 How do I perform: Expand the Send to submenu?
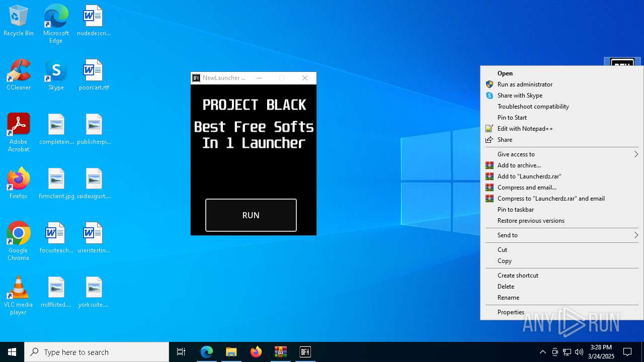[562, 235]
